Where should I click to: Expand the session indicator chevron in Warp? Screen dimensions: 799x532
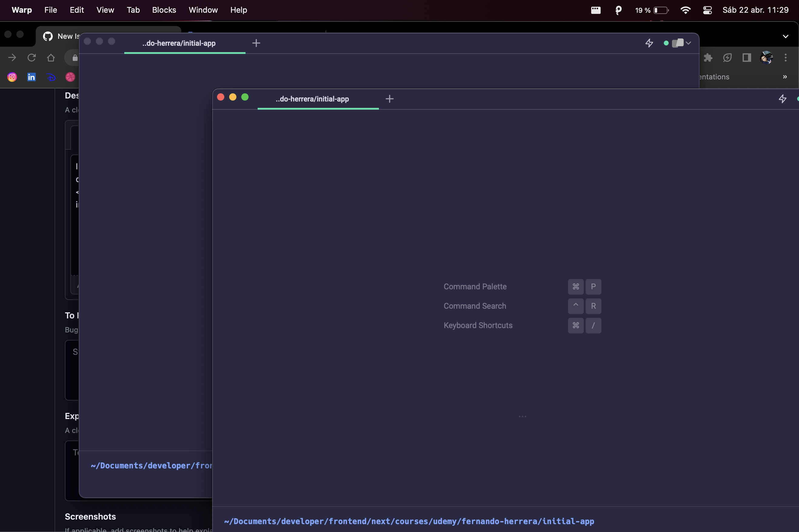coord(688,43)
